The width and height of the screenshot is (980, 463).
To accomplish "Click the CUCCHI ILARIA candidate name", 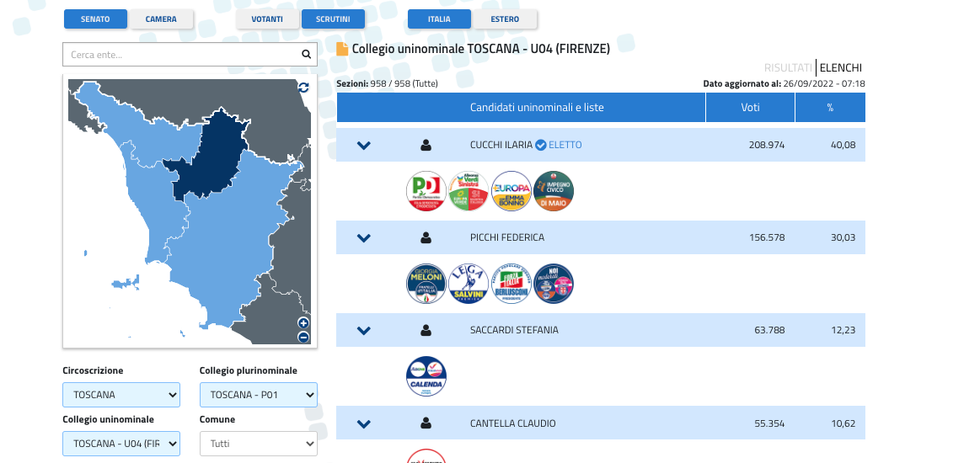I will pos(501,146).
